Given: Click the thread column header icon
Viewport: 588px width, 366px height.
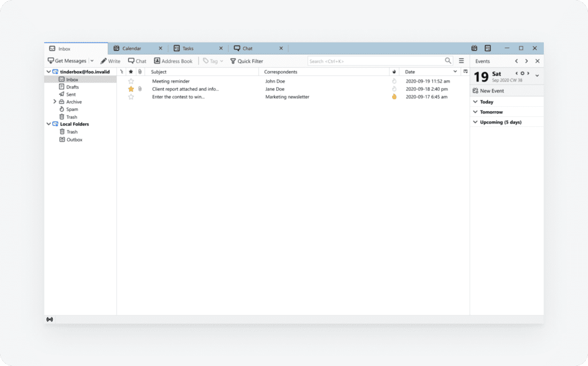Looking at the screenshot, I should pyautogui.click(x=122, y=72).
